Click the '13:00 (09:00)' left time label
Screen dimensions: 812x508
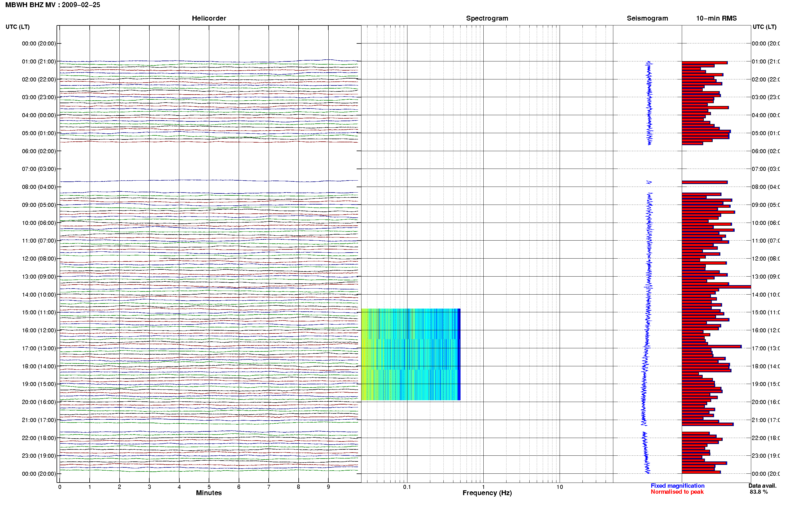pyautogui.click(x=39, y=277)
